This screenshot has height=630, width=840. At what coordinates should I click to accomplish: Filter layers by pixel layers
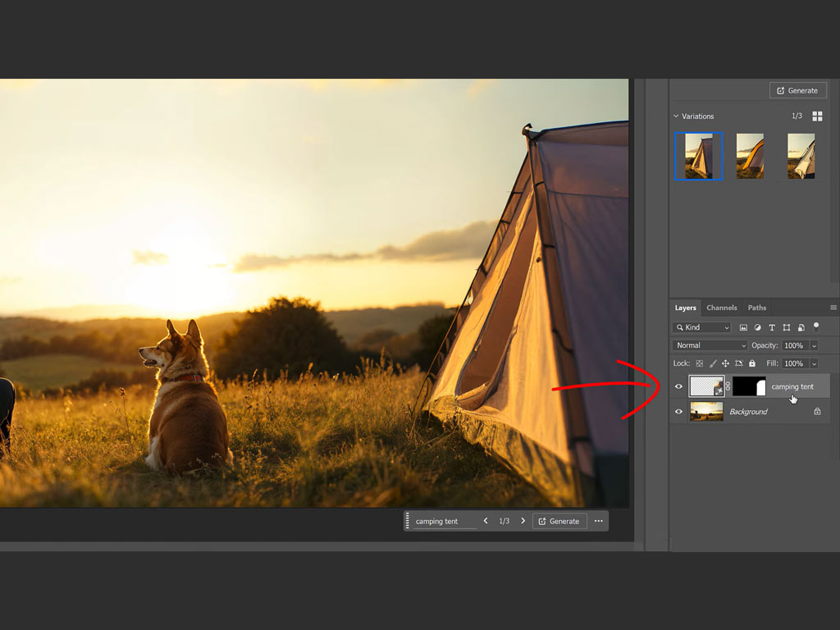click(x=743, y=327)
